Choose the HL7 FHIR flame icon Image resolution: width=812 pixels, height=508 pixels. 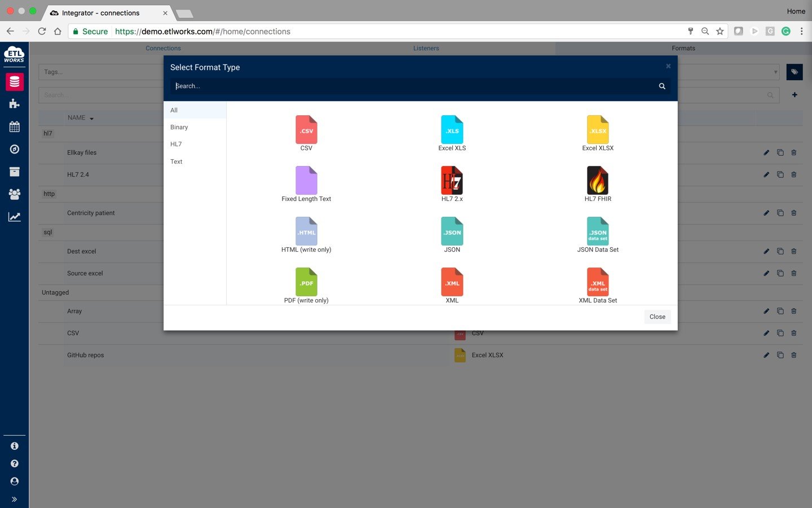tap(598, 181)
